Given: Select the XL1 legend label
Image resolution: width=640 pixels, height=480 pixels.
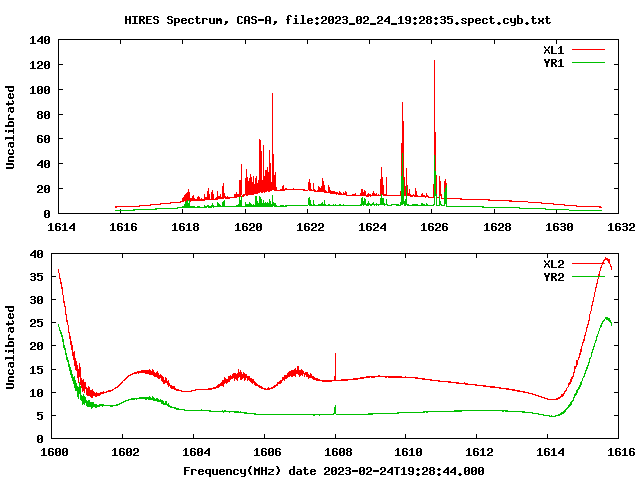Looking at the screenshot, I should click(553, 50).
